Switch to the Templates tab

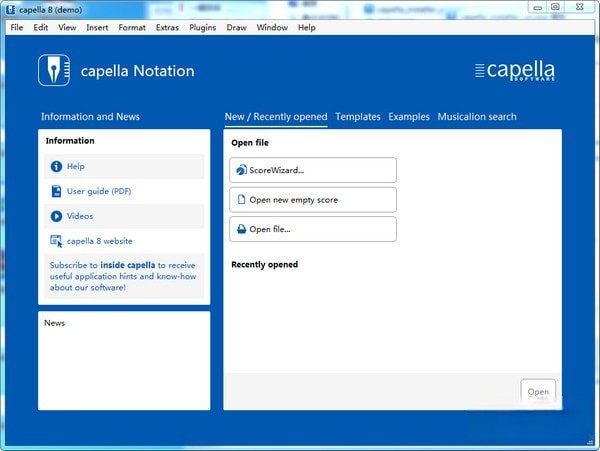coord(357,117)
